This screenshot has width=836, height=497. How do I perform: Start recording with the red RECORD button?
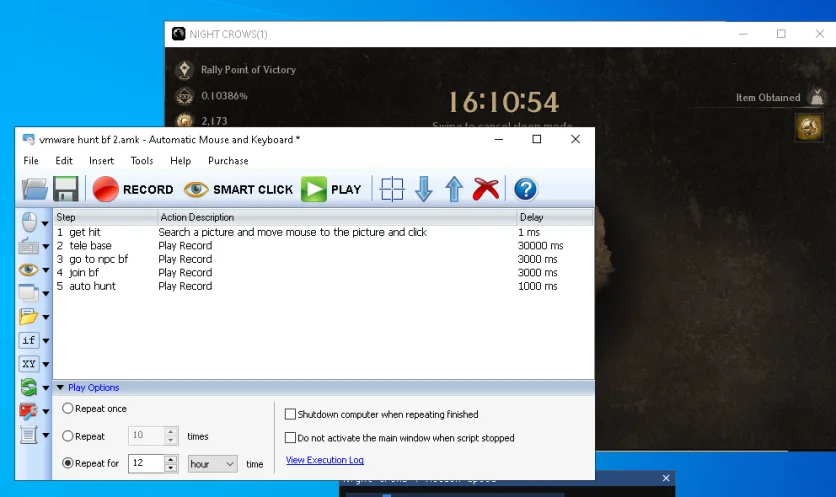point(133,189)
